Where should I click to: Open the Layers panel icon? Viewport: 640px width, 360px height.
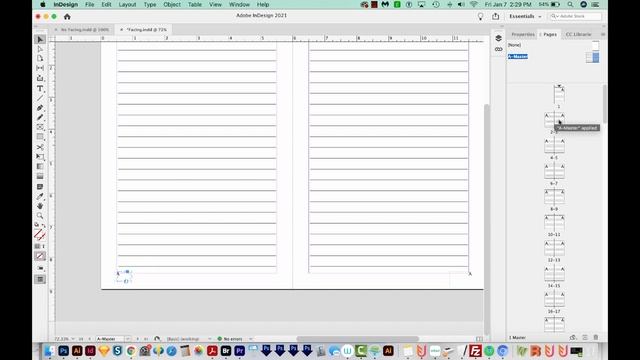(x=498, y=38)
